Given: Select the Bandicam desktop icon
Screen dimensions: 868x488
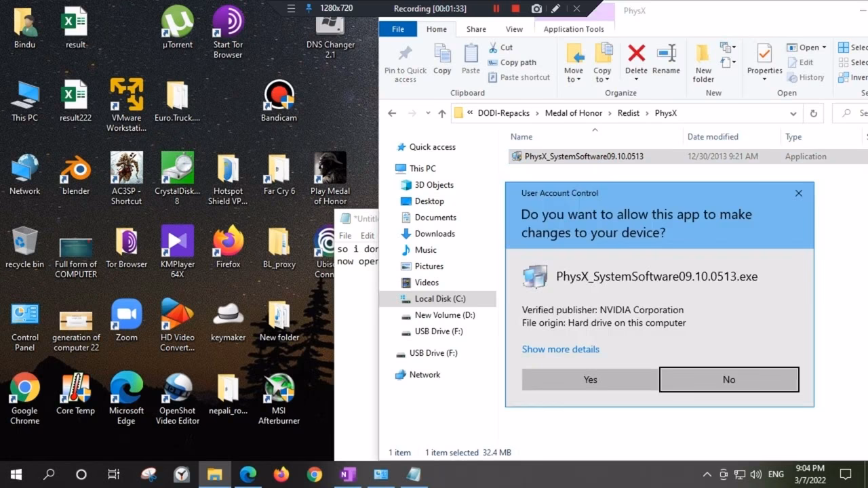Looking at the screenshot, I should [x=279, y=102].
